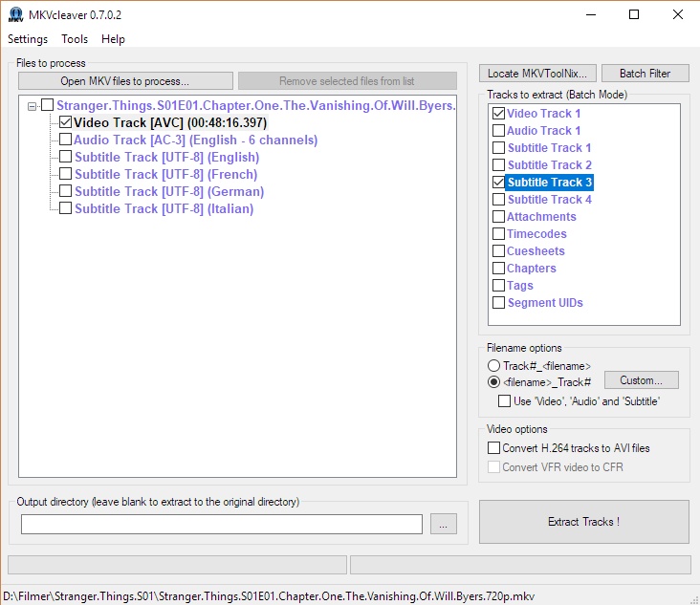This screenshot has width=700, height=605.
Task: Check Subtitle Track [UTF-8] (German) checkbox
Action: [x=65, y=191]
